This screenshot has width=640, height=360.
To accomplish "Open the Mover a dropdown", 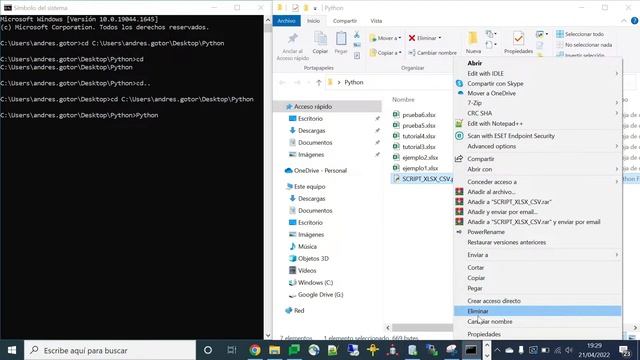I will click(x=385, y=38).
